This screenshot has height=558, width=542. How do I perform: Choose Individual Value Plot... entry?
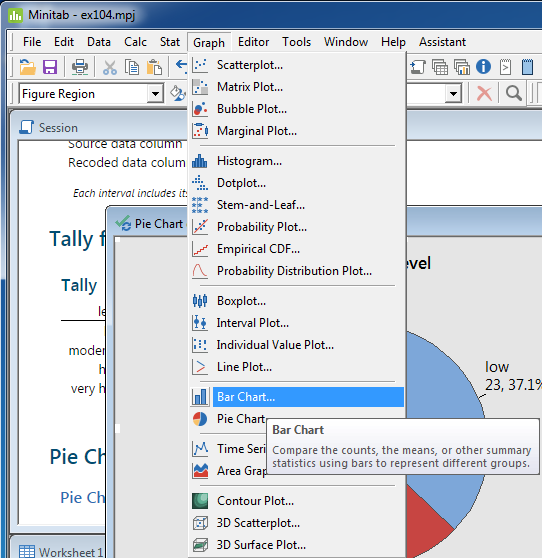297,345
